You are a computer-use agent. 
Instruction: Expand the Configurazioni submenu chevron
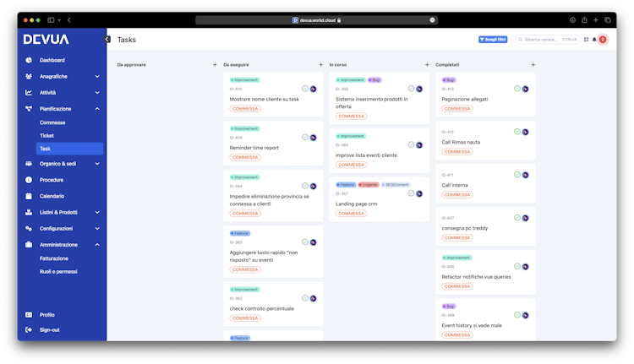(x=97, y=228)
